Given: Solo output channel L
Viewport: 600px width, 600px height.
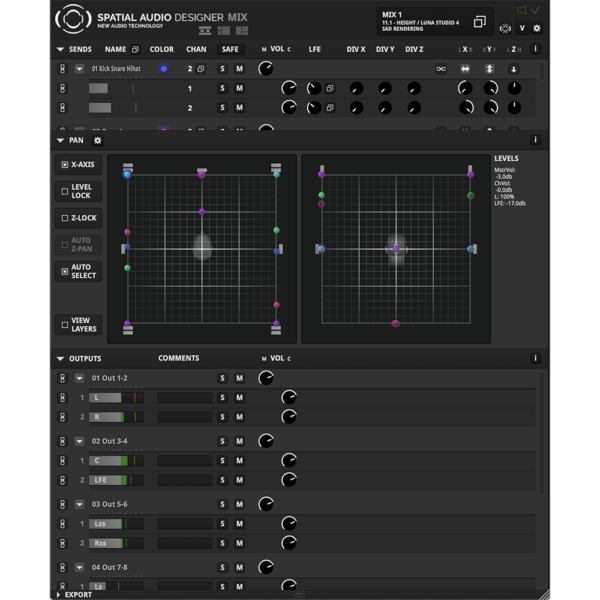Looking at the screenshot, I should click(222, 398).
